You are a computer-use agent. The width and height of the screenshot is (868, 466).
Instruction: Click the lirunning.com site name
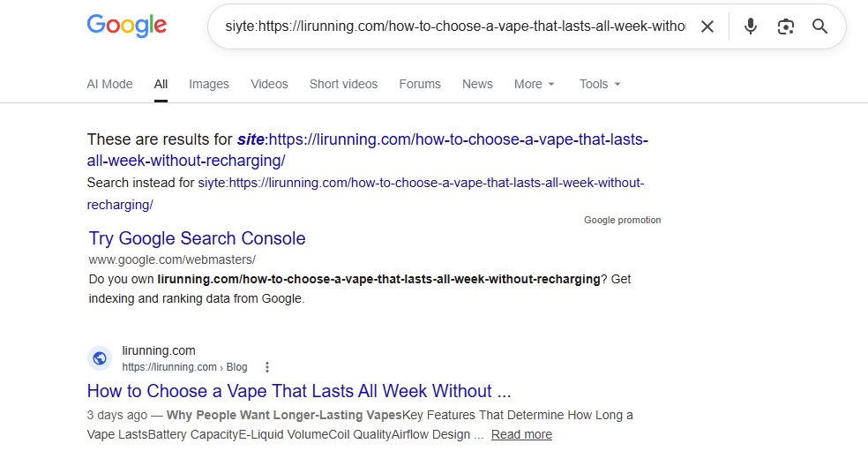coord(159,350)
